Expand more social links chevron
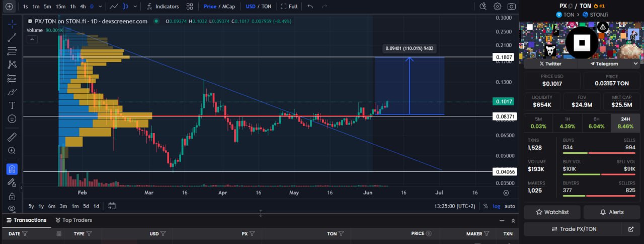 [635, 64]
